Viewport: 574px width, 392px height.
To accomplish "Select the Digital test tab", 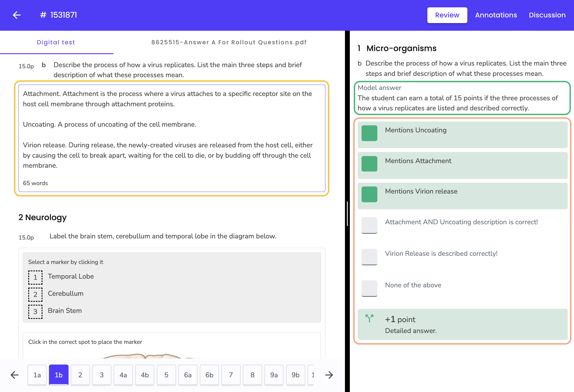I will click(x=56, y=42).
